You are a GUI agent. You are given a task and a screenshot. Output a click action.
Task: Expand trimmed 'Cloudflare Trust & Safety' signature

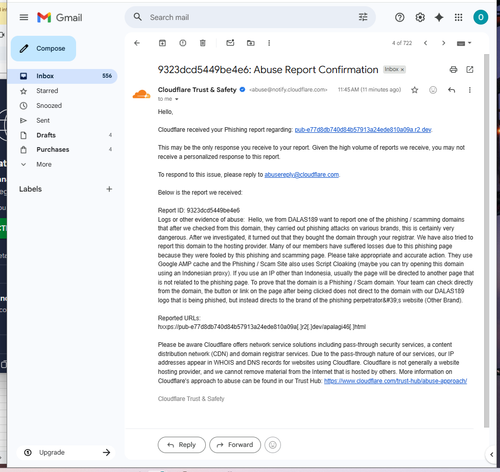191,399
